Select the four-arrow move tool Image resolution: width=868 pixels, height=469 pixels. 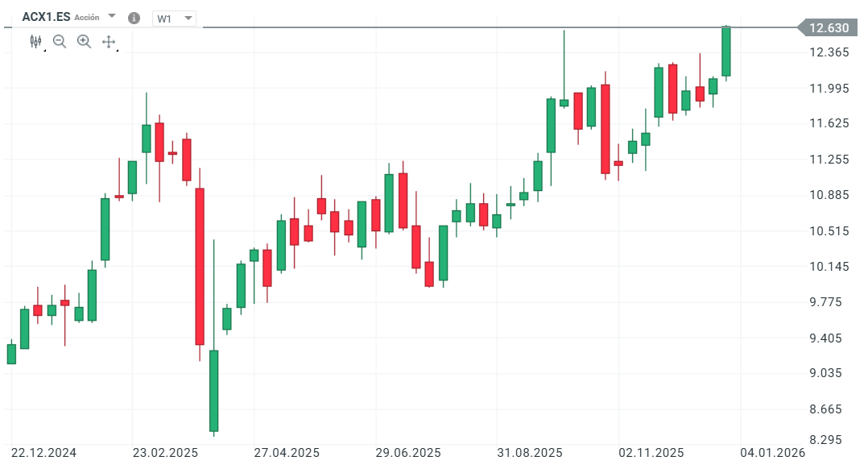pos(109,41)
